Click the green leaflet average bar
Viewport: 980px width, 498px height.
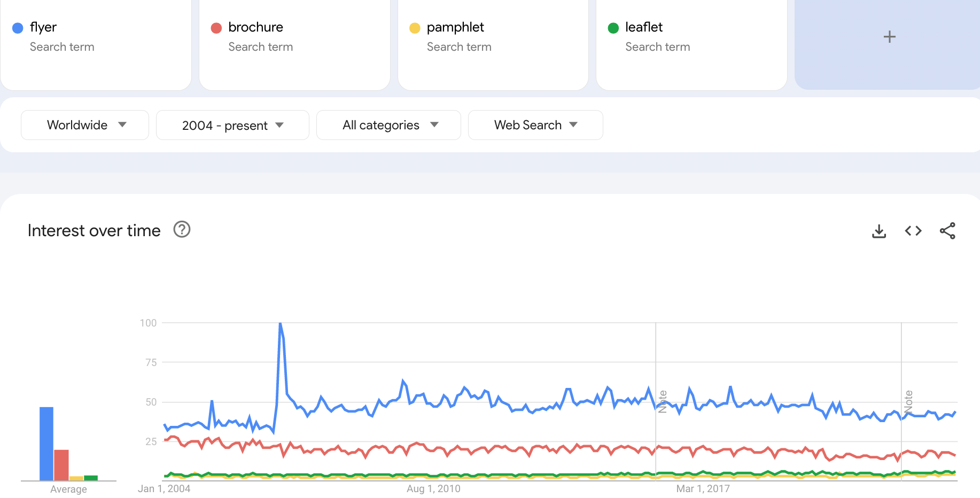click(91, 478)
